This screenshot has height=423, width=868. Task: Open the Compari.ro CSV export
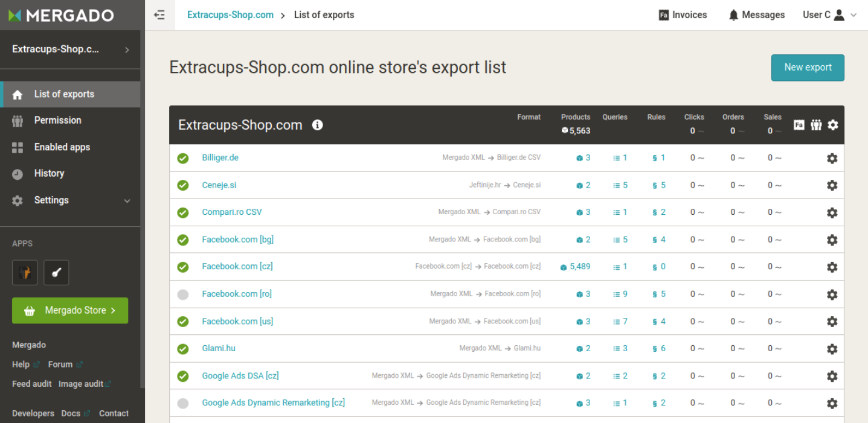coord(232,212)
